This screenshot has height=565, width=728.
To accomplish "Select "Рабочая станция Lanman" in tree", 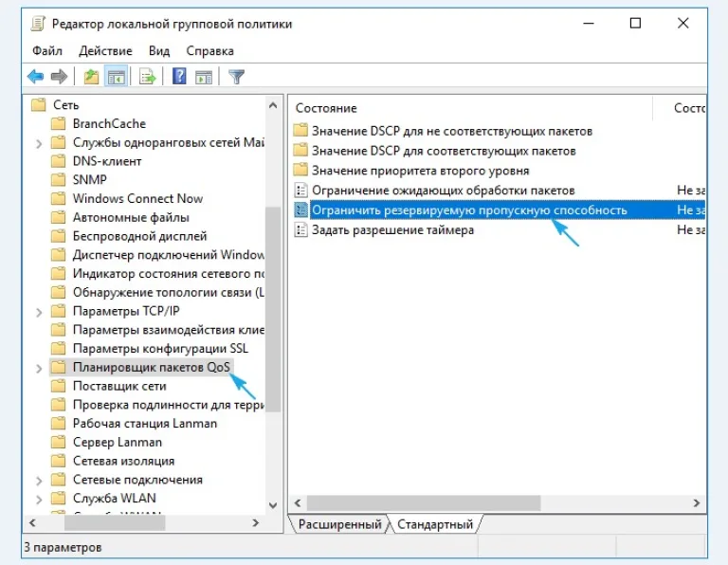I will pos(145,424).
